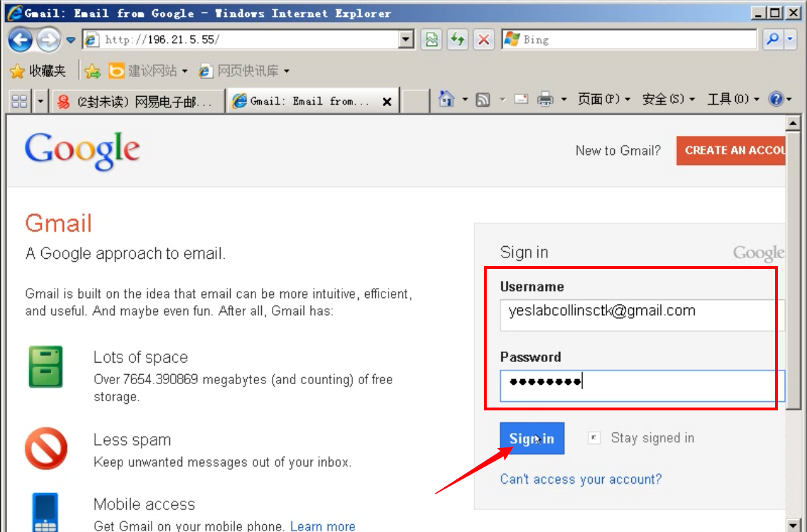The width and height of the screenshot is (807, 532).
Task: Click the address bar showing 196.21.5.55
Action: pyautogui.click(x=241, y=40)
